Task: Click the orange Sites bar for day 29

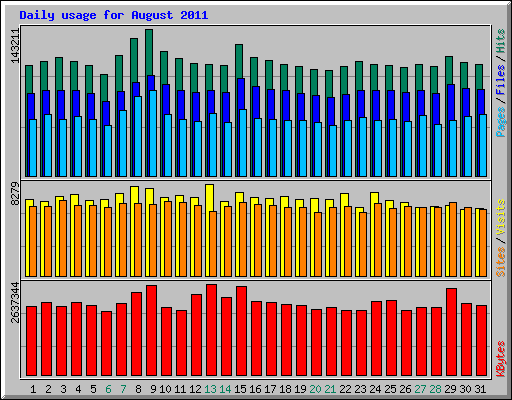Action: [x=453, y=239]
